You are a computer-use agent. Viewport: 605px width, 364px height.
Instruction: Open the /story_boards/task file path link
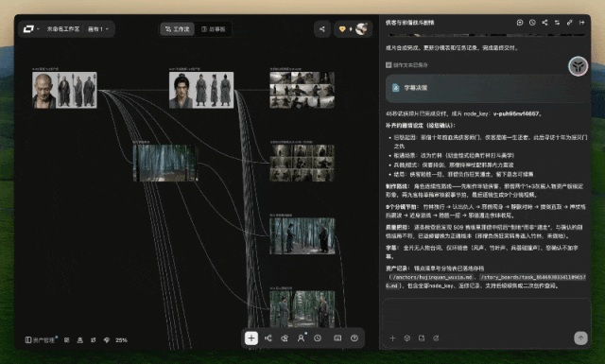pos(533,277)
